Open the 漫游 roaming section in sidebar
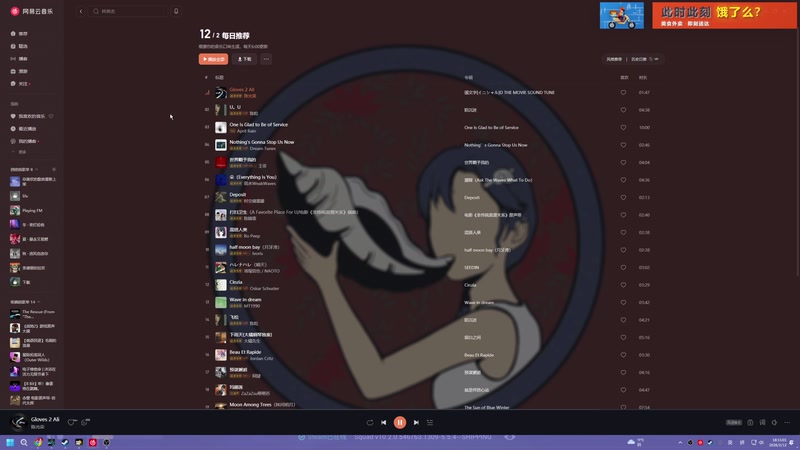Viewport: 800px width, 450px height. (19, 71)
